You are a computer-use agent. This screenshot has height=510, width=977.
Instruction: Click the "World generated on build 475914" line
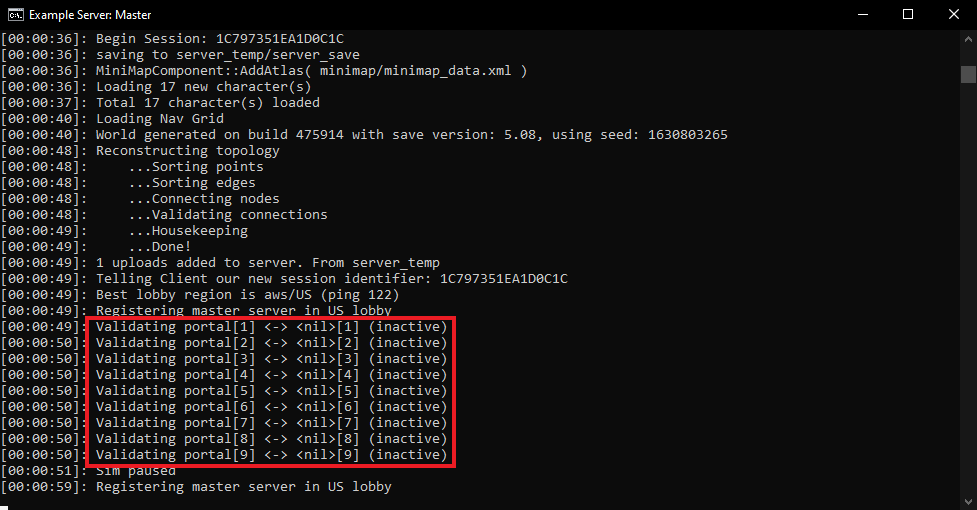click(411, 135)
